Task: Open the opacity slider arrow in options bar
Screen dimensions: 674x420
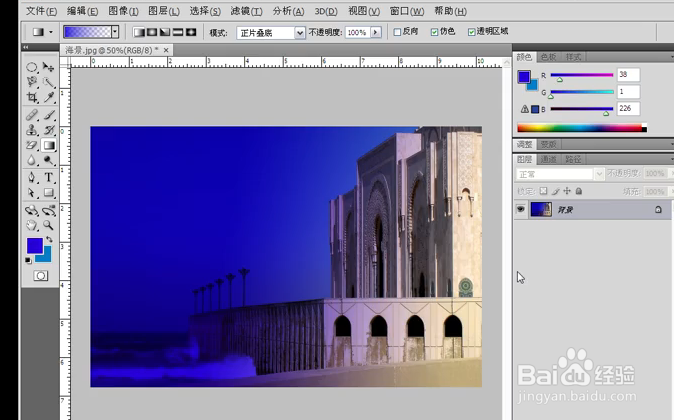Action: coord(376,32)
